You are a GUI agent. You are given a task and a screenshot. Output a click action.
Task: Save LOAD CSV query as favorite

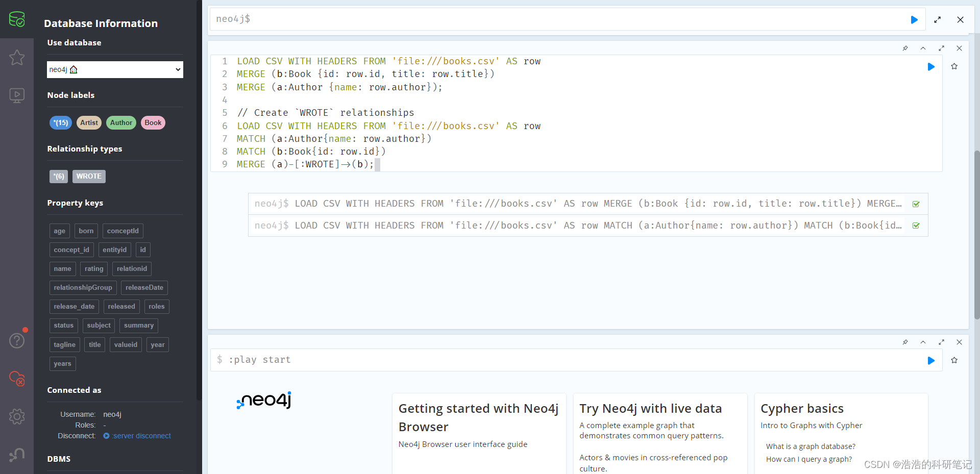click(x=954, y=66)
